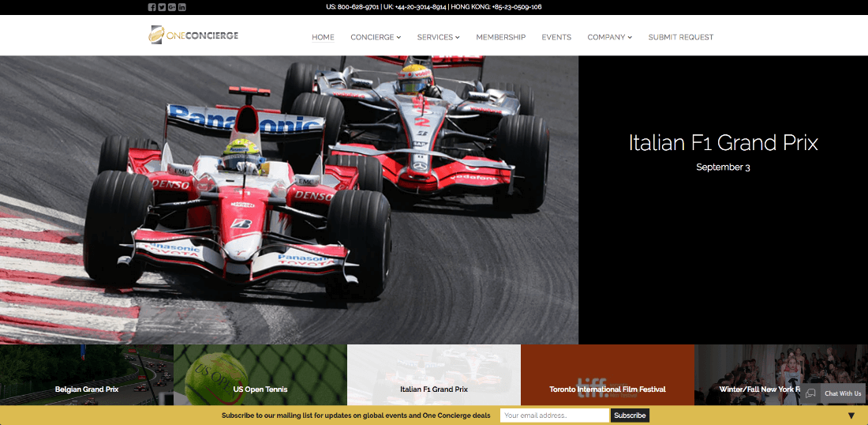
Task: Select the Italian F1 Grand Prix thumbnail
Action: (434, 375)
